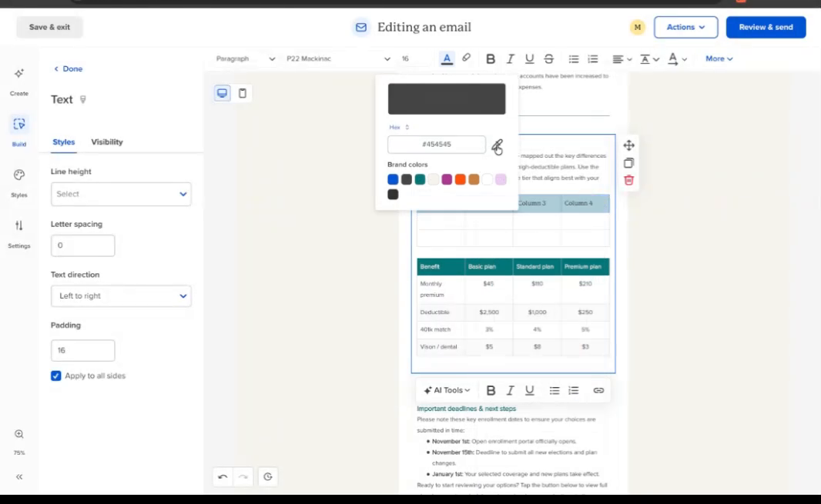Viewport: 821px width, 504px height.
Task: Select the blue brand color swatch
Action: point(393,179)
